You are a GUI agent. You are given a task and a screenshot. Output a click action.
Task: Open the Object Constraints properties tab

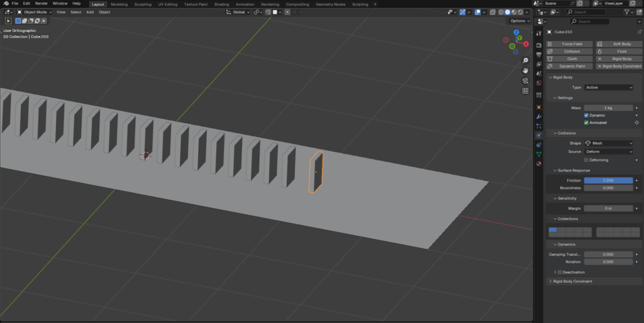click(539, 145)
